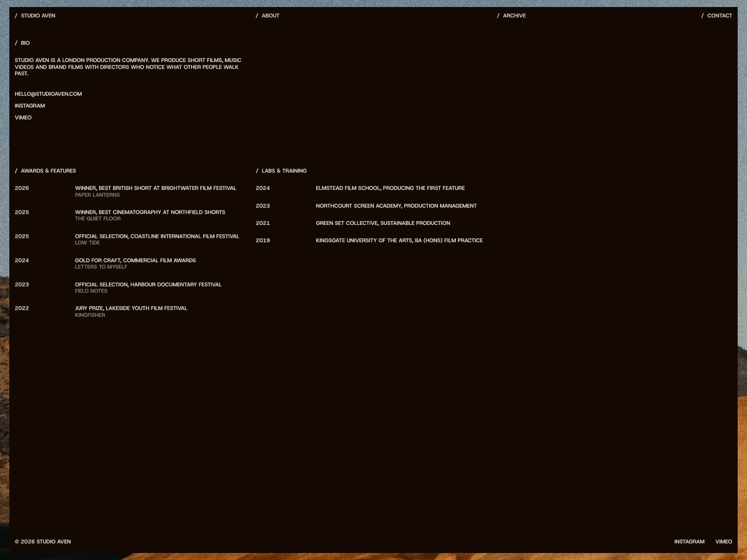Open Vimeo link in bio section
This screenshot has height=560, width=747.
pos(23,118)
